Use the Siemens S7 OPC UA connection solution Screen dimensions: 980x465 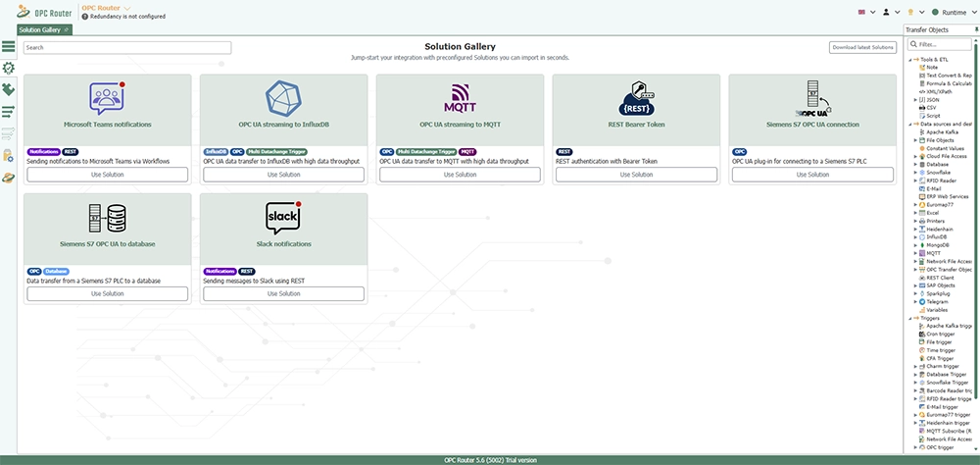(x=812, y=175)
